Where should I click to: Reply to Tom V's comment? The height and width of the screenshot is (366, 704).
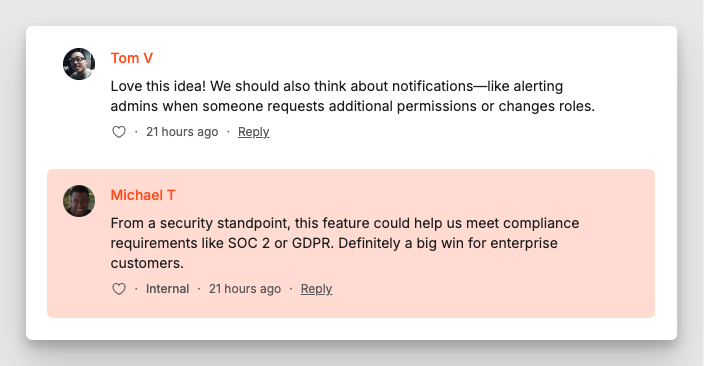254,132
